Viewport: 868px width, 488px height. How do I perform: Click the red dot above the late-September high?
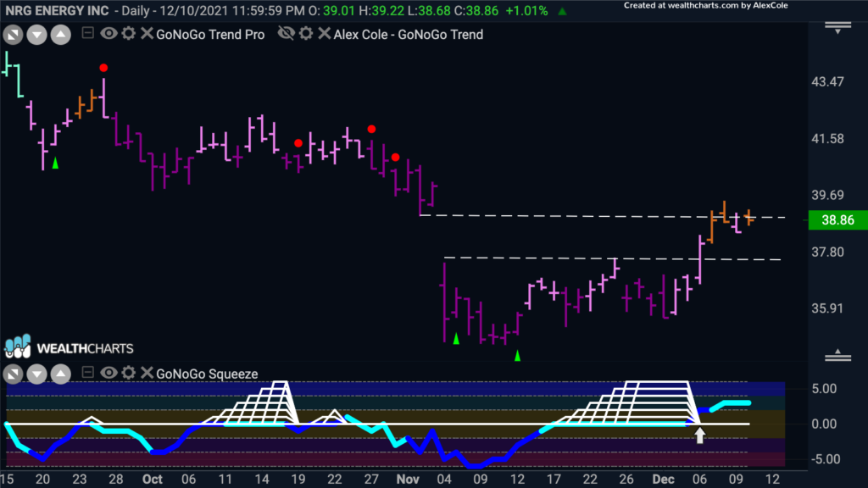coord(103,68)
